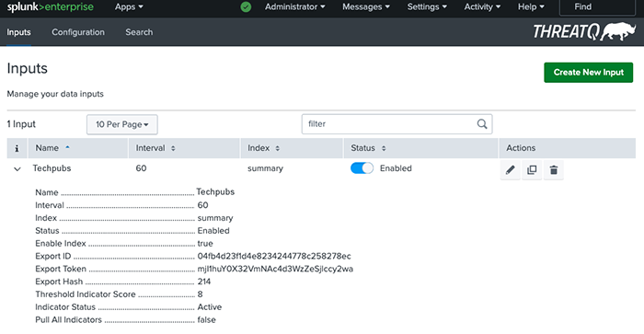
Task: Click the info column header icon
Action: [x=17, y=148]
